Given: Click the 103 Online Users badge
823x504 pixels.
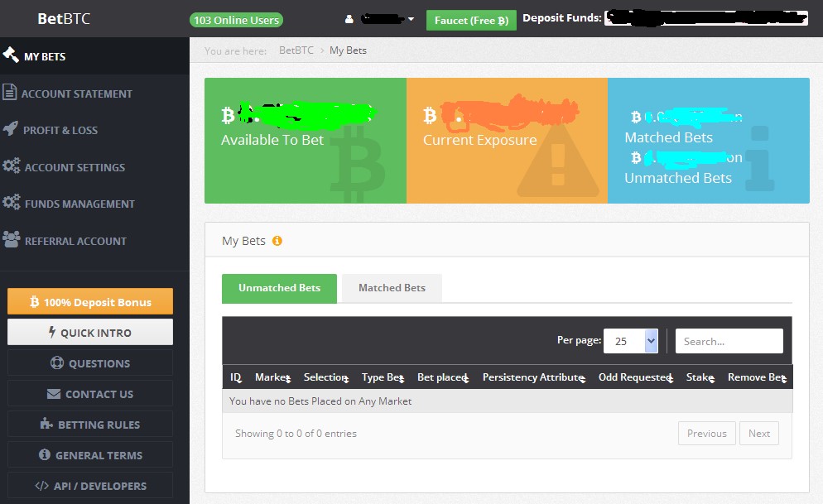Looking at the screenshot, I should (236, 20).
